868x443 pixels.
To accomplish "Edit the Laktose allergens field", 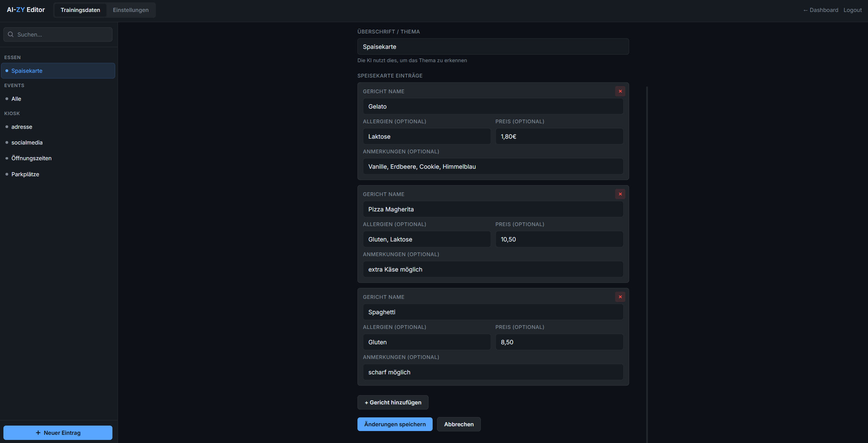I will pos(427,136).
